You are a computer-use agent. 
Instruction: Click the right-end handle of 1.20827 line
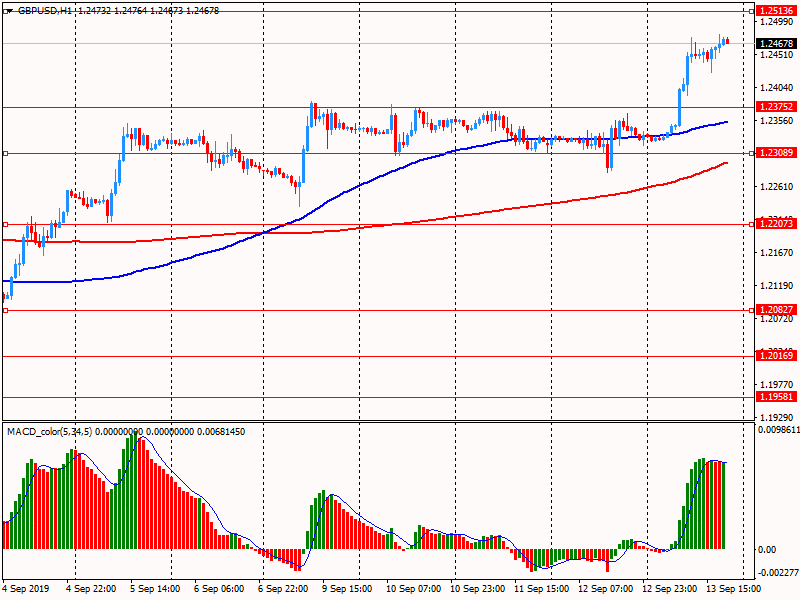(x=752, y=310)
